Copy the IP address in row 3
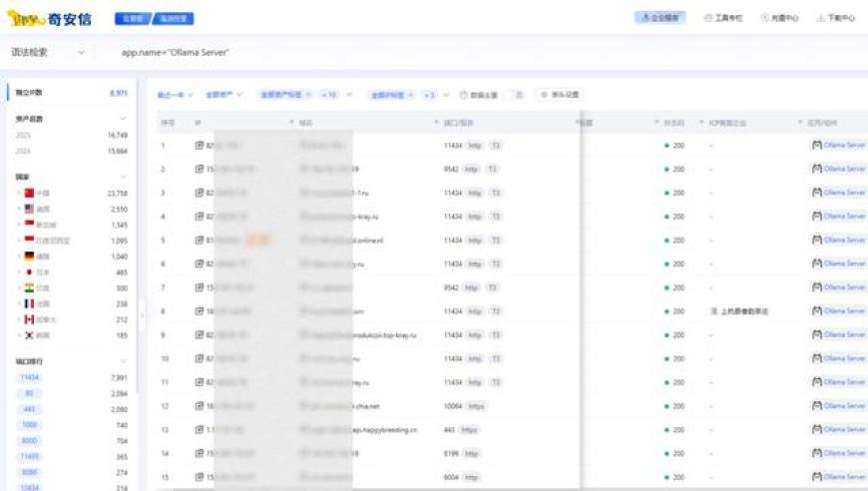868x491 pixels. [x=200, y=194]
